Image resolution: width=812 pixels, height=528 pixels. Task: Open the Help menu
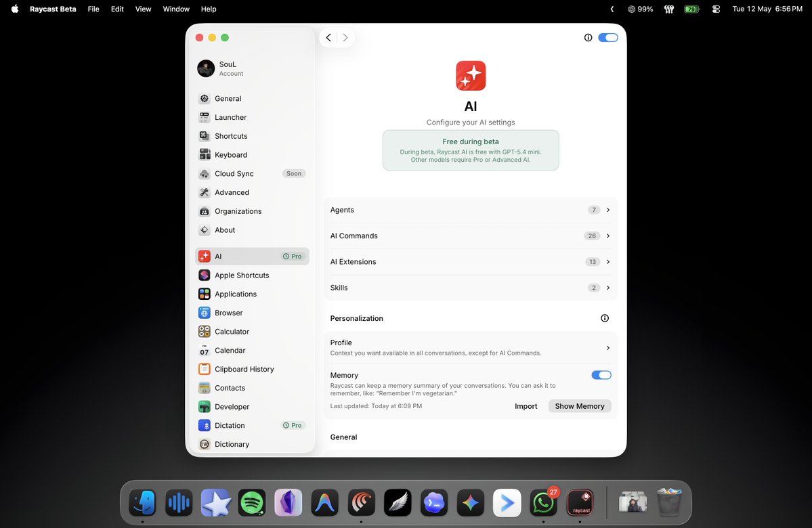pos(209,9)
